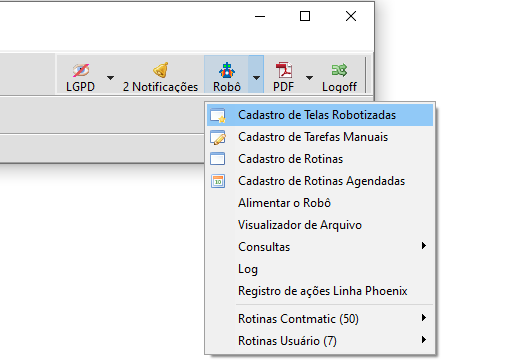The height and width of the screenshot is (360, 507).
Task: Expand the LGPD dropdown arrow
Action: (110, 78)
